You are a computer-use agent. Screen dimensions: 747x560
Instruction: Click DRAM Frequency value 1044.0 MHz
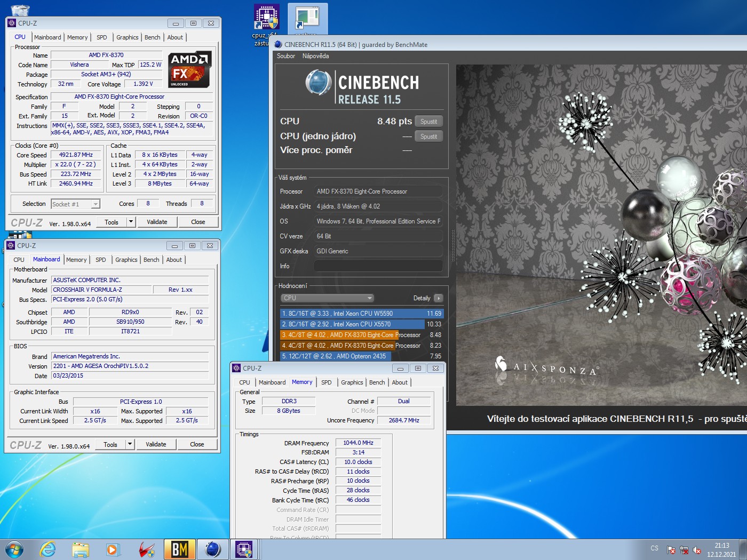[358, 443]
